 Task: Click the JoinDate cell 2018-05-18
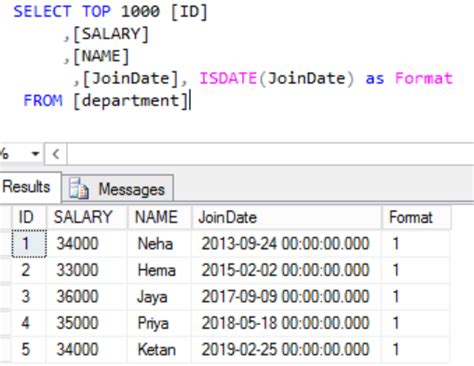click(287, 323)
